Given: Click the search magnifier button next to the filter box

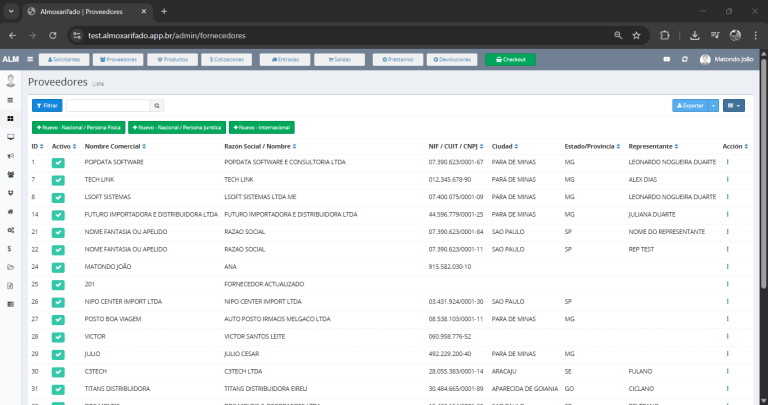Looking at the screenshot, I should 157,105.
